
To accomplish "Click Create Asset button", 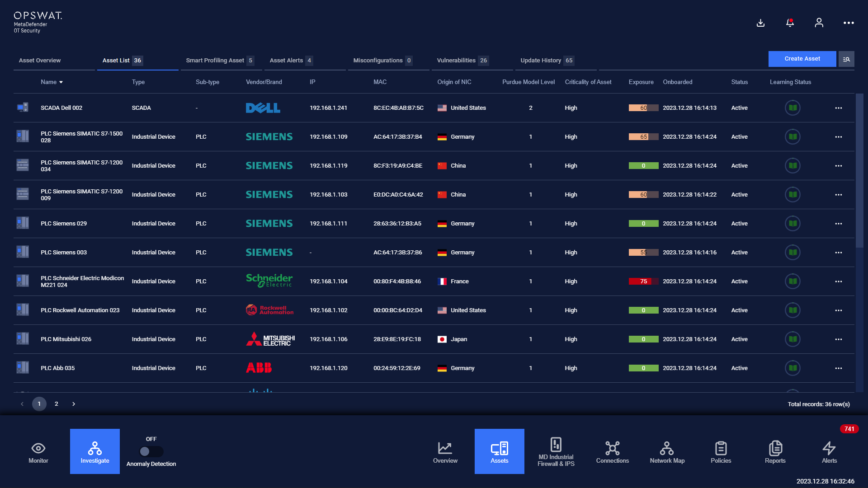I will pyautogui.click(x=802, y=59).
